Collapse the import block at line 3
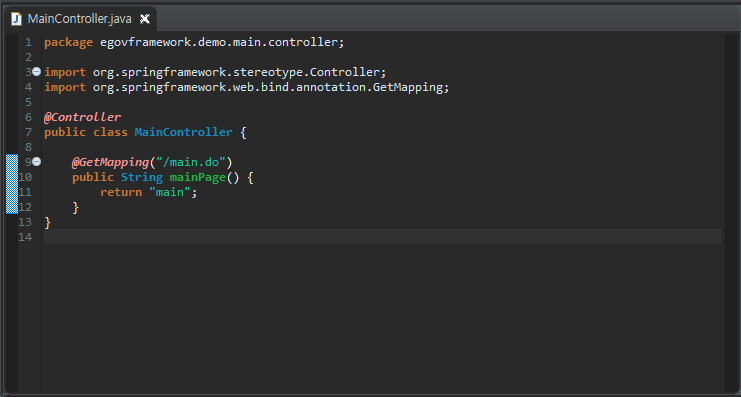The image size is (741, 397). [x=37, y=72]
